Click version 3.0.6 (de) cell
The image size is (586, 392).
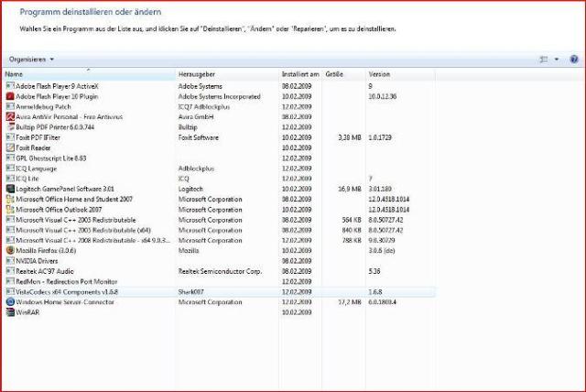pos(382,250)
